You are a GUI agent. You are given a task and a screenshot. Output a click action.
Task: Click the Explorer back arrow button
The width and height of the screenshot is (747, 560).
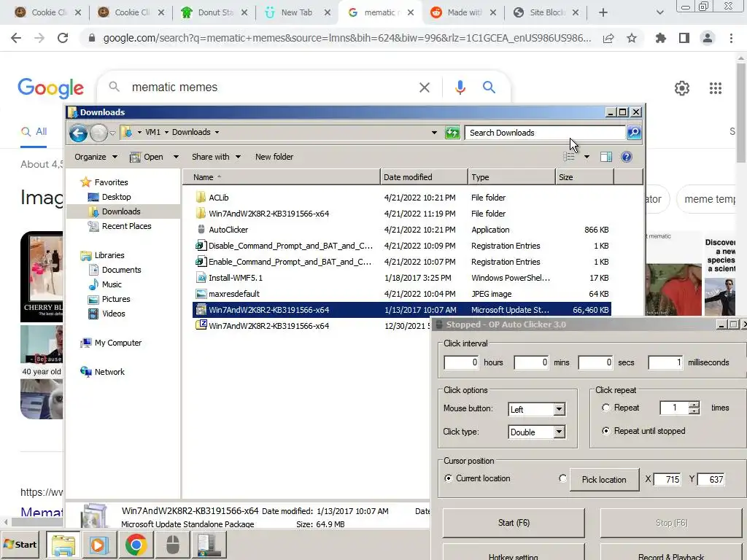pos(78,133)
